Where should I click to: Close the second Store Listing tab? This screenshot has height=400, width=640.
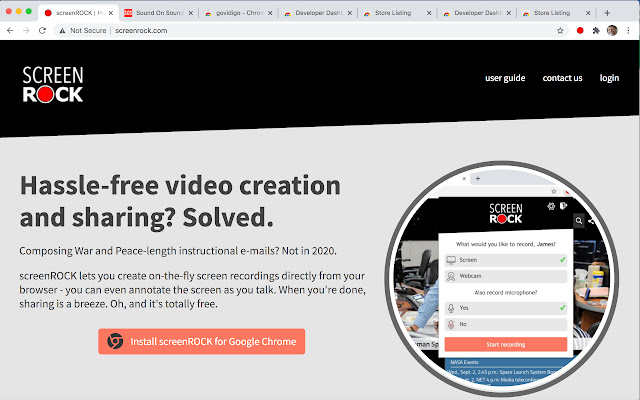click(588, 13)
